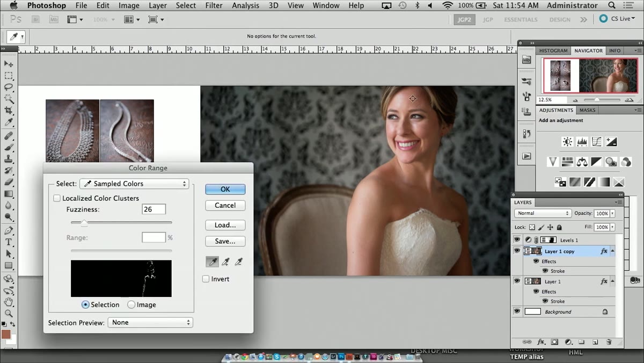Open the Fill slider arrow
The height and width of the screenshot is (363, 644).
(613, 227)
